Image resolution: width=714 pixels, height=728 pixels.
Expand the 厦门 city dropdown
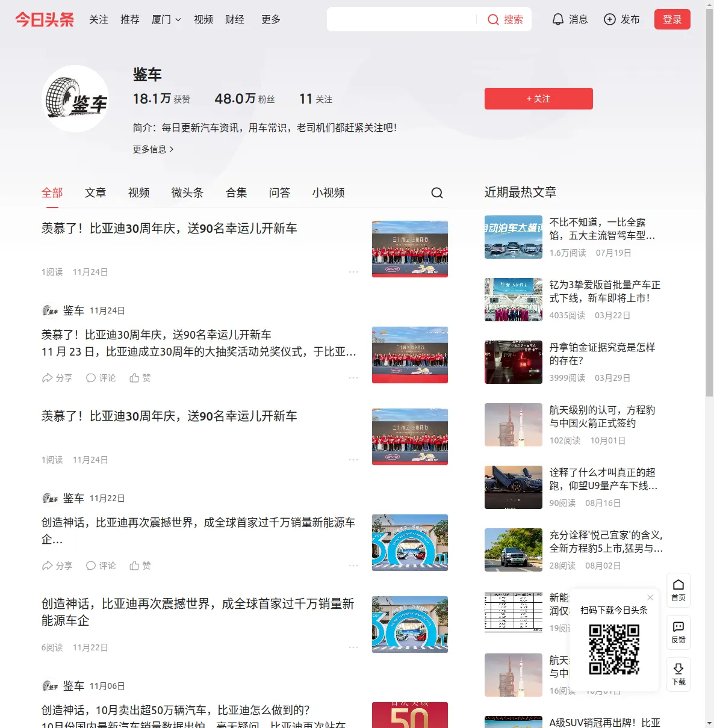tap(166, 19)
